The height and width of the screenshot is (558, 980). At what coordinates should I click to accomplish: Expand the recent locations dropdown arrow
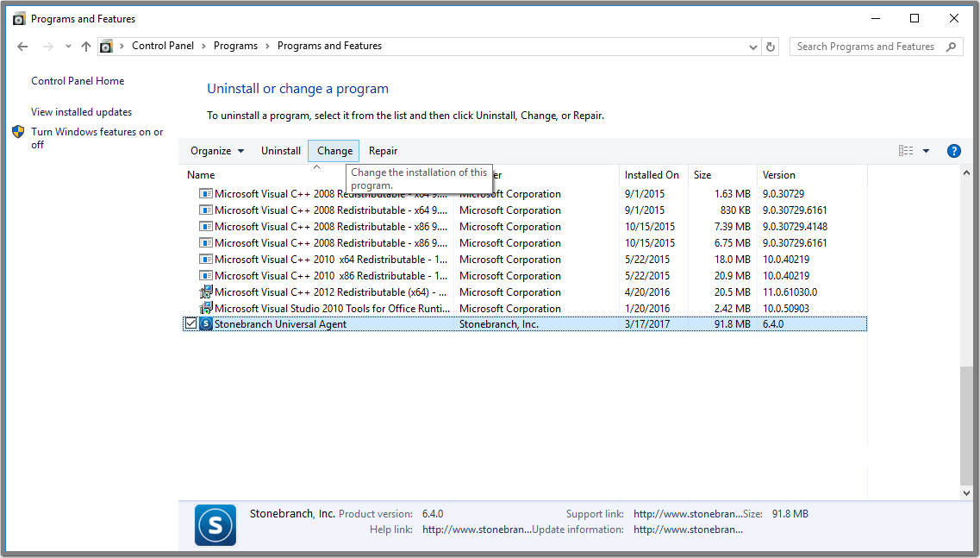68,47
